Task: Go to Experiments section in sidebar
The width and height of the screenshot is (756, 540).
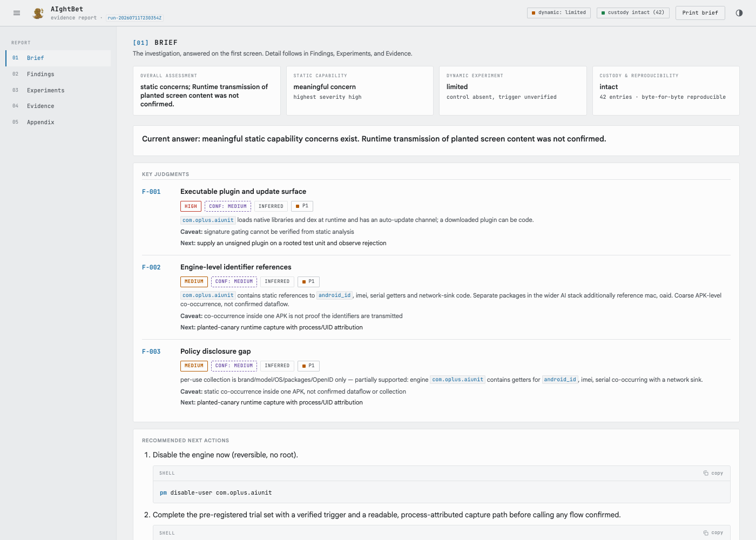Action: click(58, 90)
